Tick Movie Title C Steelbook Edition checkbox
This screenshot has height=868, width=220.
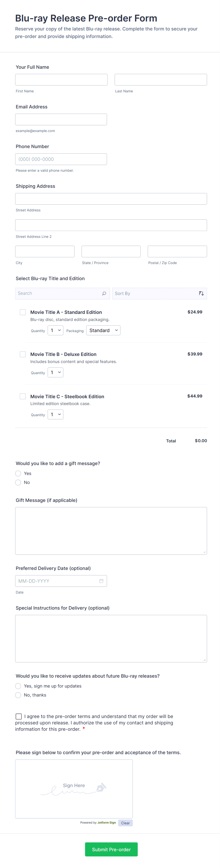coord(23,396)
